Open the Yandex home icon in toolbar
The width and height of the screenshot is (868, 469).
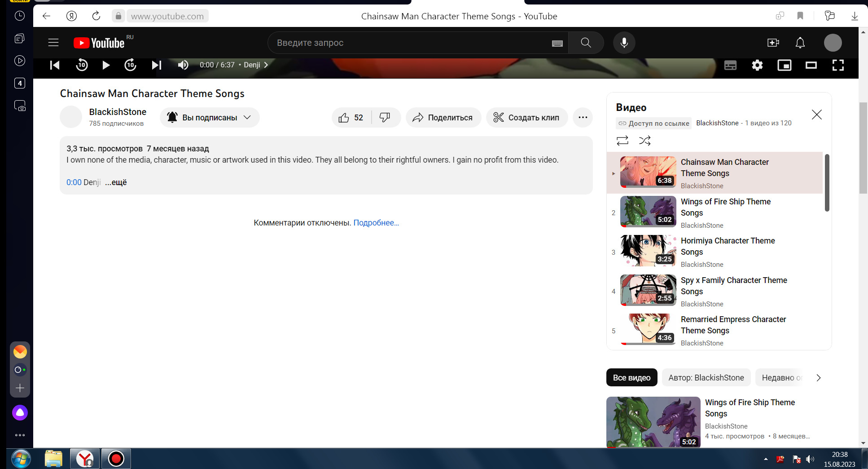tap(71, 16)
